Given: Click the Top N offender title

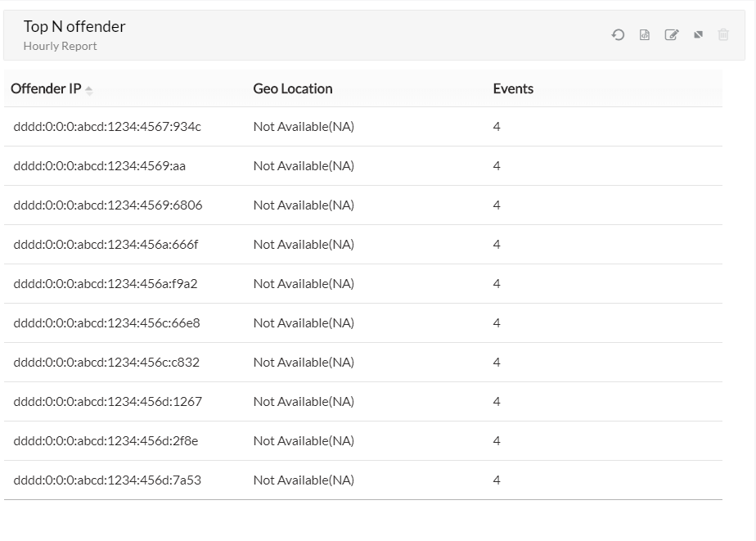Looking at the screenshot, I should click(x=74, y=27).
